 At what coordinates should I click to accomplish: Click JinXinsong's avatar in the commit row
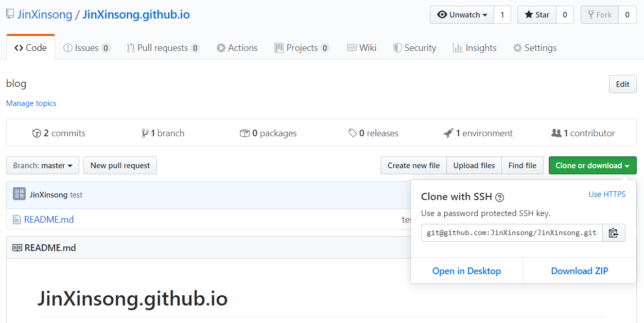pos(20,194)
